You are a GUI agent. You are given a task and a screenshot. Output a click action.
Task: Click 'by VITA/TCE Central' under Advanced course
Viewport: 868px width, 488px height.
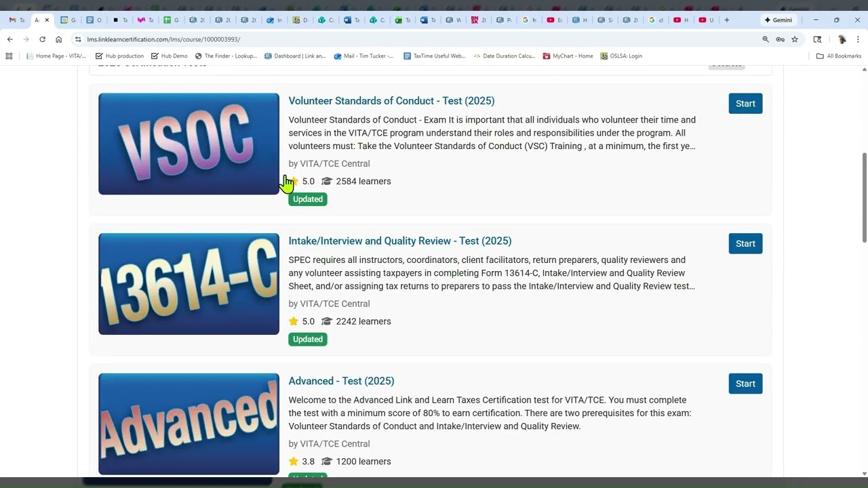tap(329, 445)
